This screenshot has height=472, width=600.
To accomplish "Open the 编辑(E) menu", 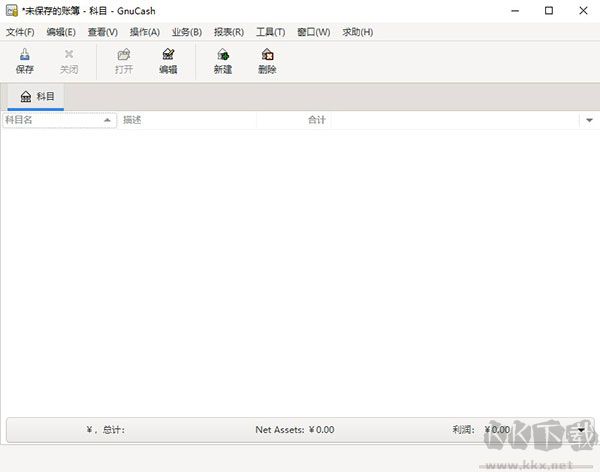I will 61,32.
